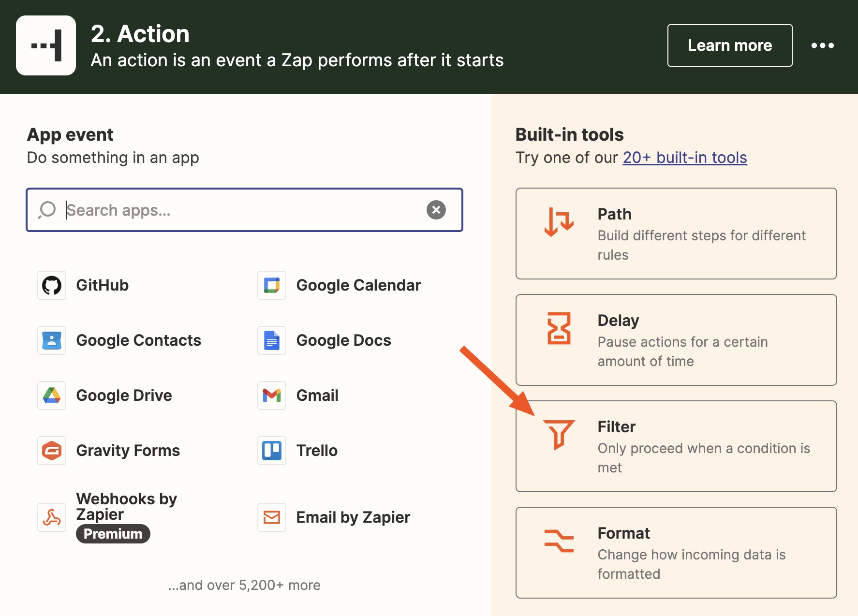Click the Format wavy lines icon
The height and width of the screenshot is (616, 858).
coord(559,541)
